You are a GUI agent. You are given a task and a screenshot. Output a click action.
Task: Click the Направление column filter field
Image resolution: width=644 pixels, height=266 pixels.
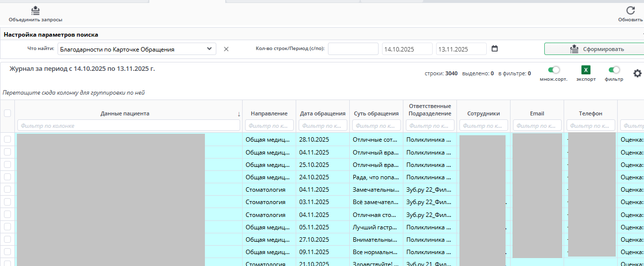[269, 125]
